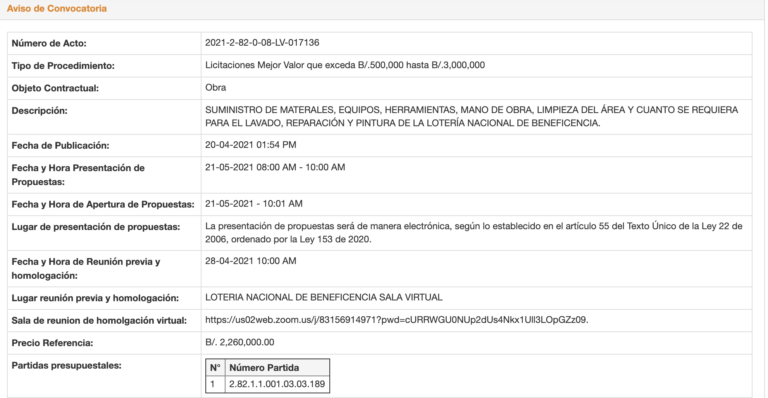Click the Fecha de Publicación value
Image resolution: width=768 pixels, height=398 pixels.
click(x=250, y=145)
